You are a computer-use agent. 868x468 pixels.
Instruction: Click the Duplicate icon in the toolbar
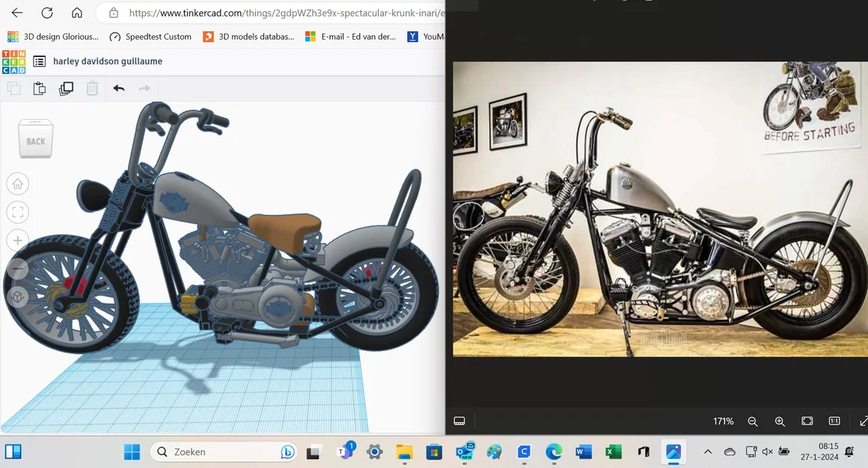[x=66, y=88]
